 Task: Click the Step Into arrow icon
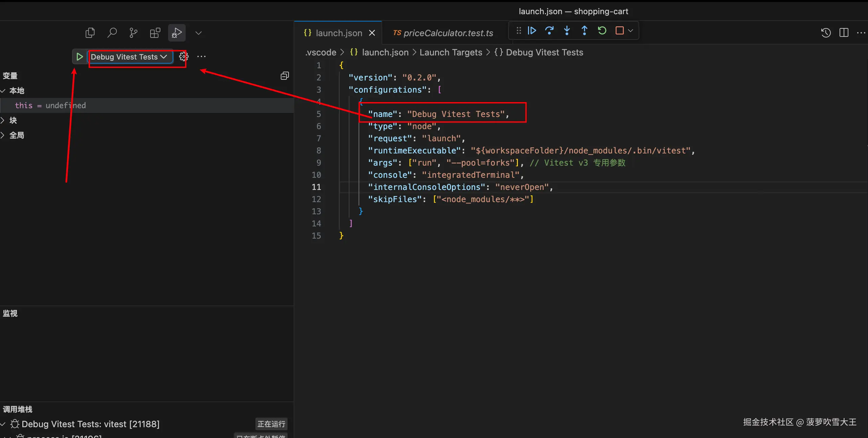[x=567, y=31]
